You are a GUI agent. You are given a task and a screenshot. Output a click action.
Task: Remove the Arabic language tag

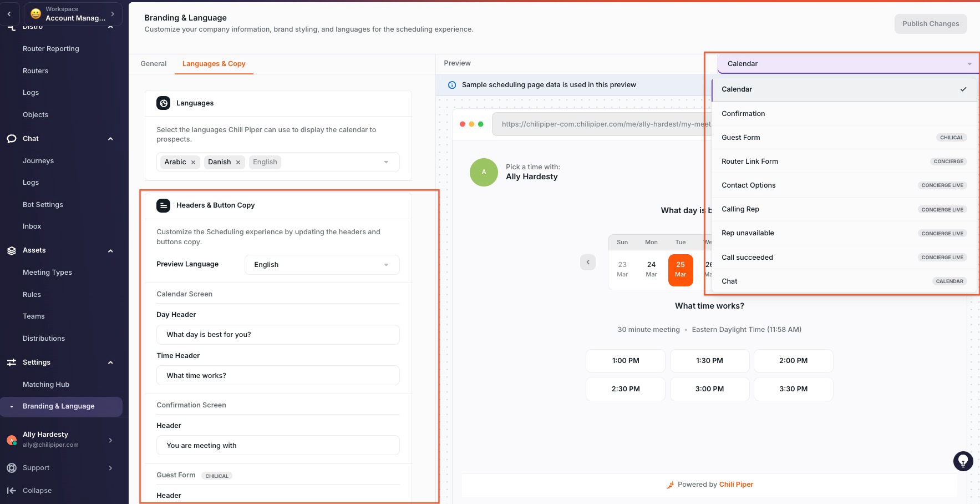pyautogui.click(x=193, y=162)
